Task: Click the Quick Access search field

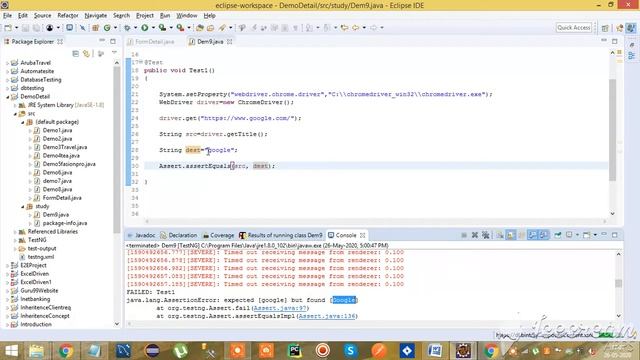Action: pos(574,28)
